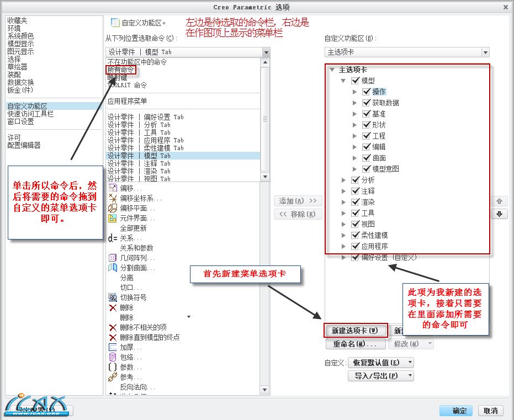Uncheck the 形状 group checkbox
Image resolution: width=514 pixels, height=420 pixels.
pyautogui.click(x=366, y=125)
